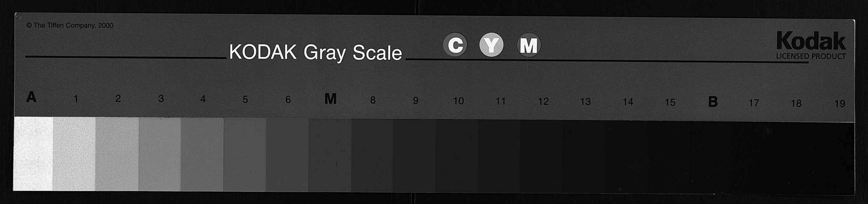Click the circled C cyan icon
Screen dimensions: 868x204
click(x=455, y=45)
